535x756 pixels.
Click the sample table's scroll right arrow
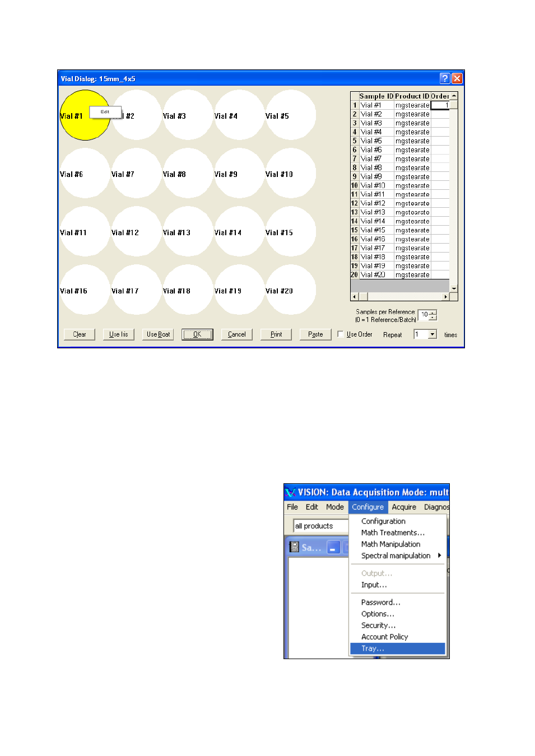(x=446, y=297)
